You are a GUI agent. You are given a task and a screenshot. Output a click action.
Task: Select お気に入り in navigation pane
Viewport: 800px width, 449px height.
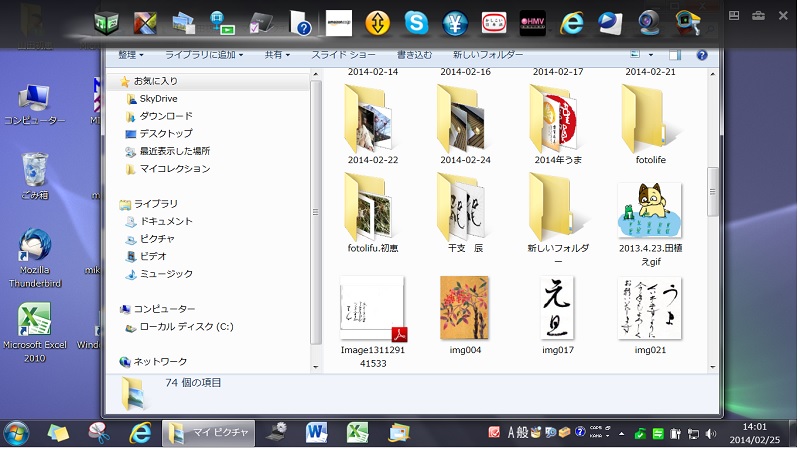click(x=156, y=81)
